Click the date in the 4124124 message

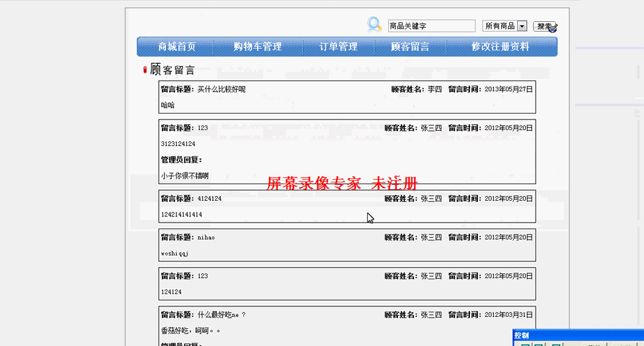click(508, 199)
